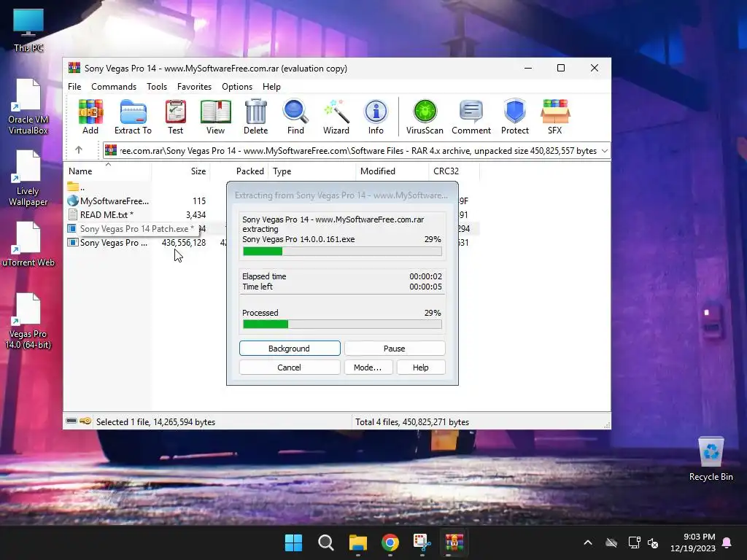Screen dimensions: 747x560
Task: Open Snipping Tool from taskbar
Action: (x=422, y=542)
